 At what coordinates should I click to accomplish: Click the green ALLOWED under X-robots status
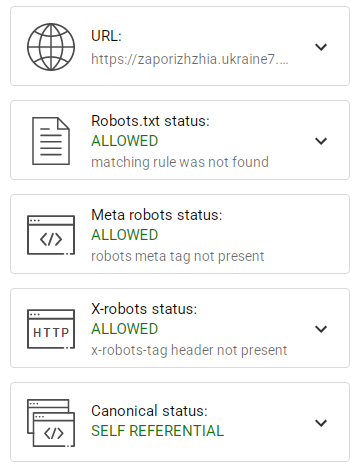(125, 329)
